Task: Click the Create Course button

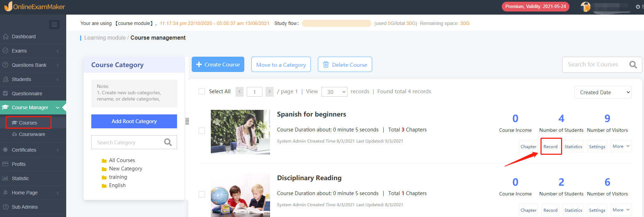Action: [x=218, y=64]
